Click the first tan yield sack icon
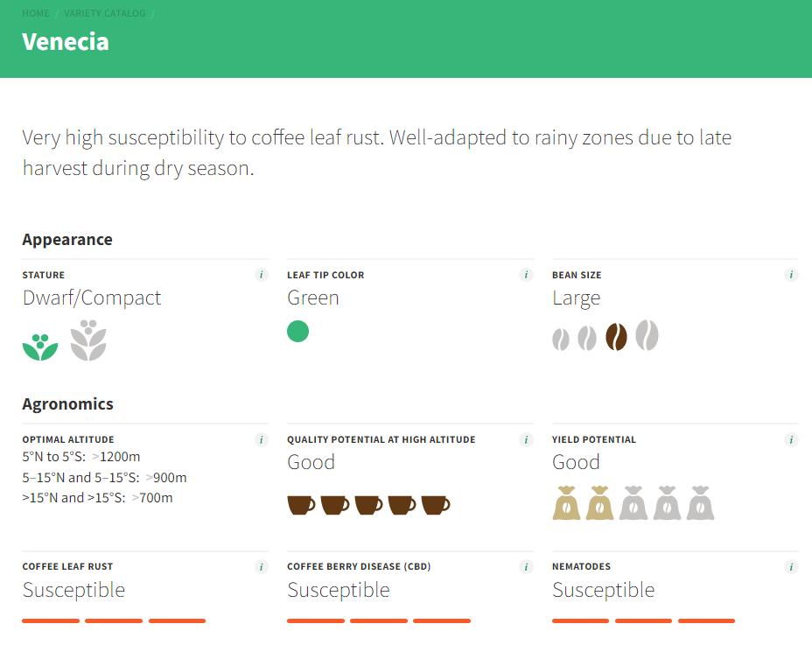 (x=566, y=503)
